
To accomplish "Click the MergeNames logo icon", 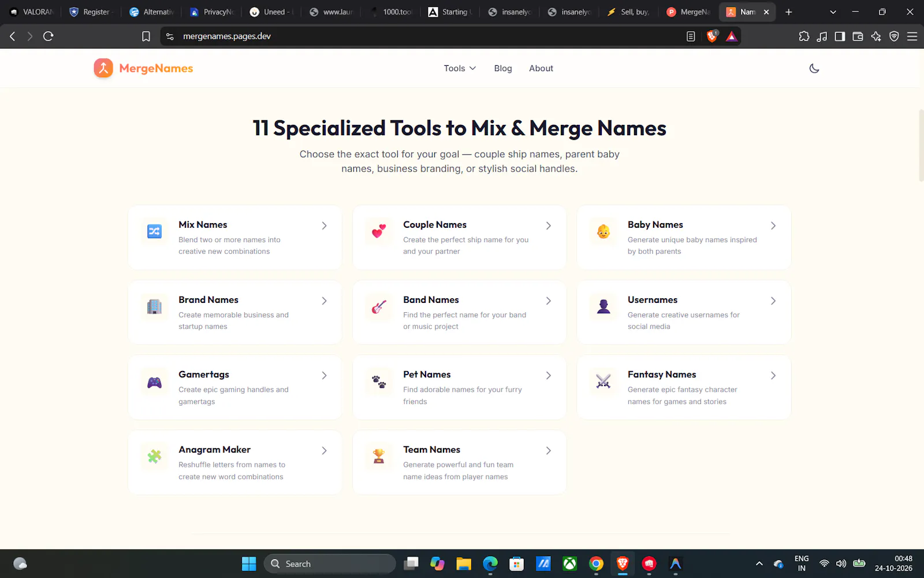I will click(x=103, y=68).
